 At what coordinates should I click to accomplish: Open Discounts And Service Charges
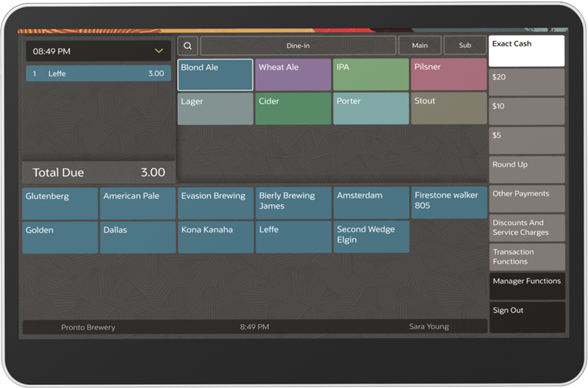tap(526, 228)
